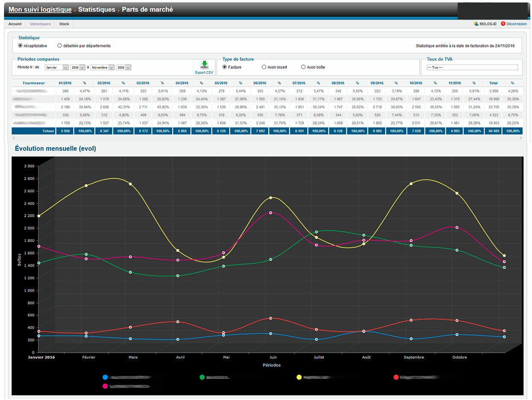
Task: Go to the Accueil tab
Action: click(x=15, y=24)
